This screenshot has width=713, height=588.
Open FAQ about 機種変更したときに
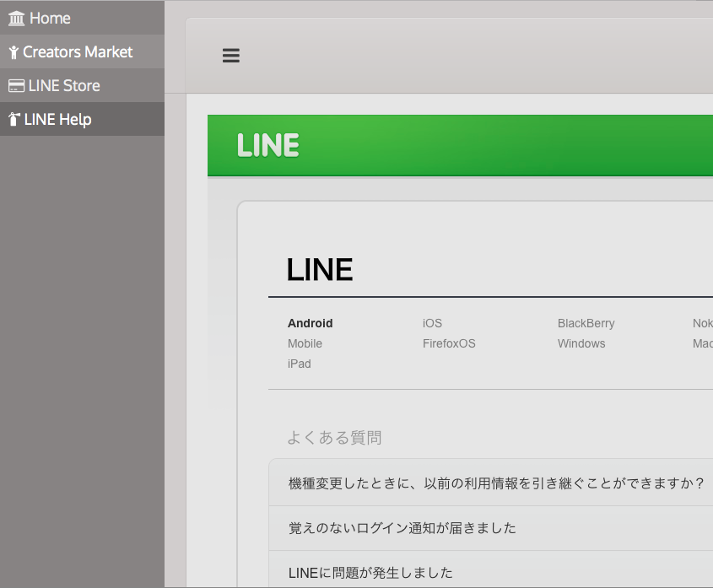pyautogui.click(x=491, y=483)
